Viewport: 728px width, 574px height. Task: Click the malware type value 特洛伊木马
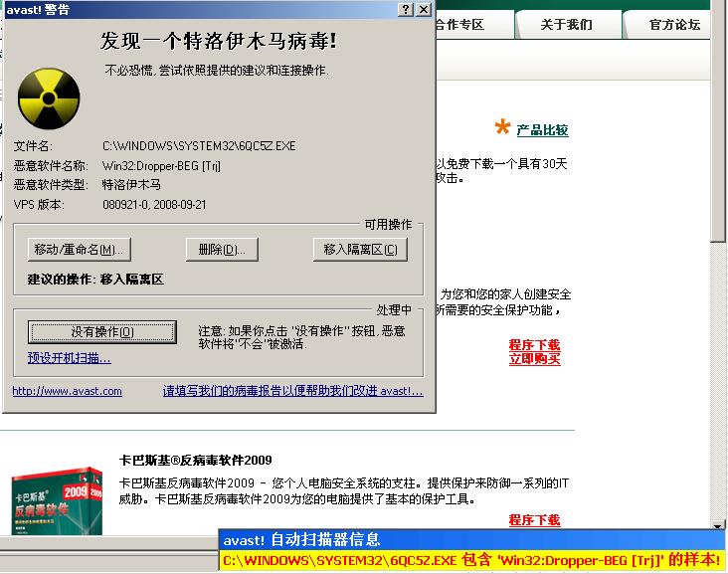tap(131, 185)
